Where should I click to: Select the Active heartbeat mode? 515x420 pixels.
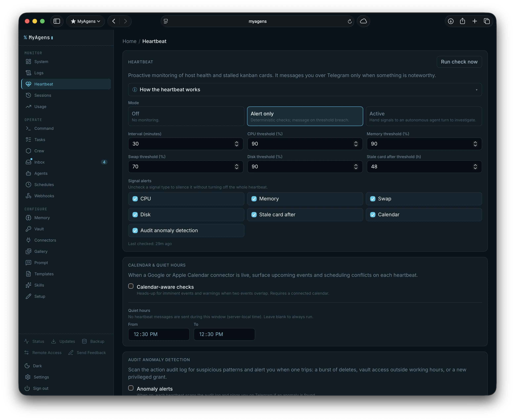pos(424,116)
